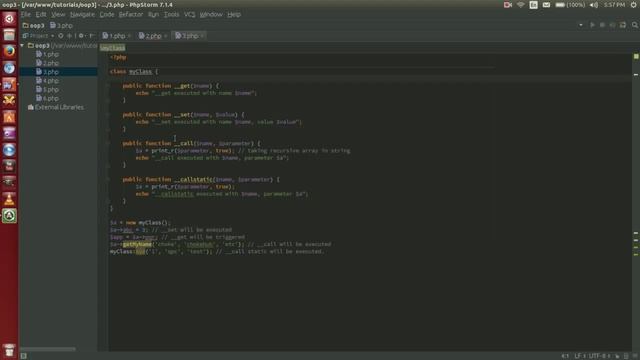Hide the Project tool window
Screen dimensions: 640x360
[x=91, y=36]
